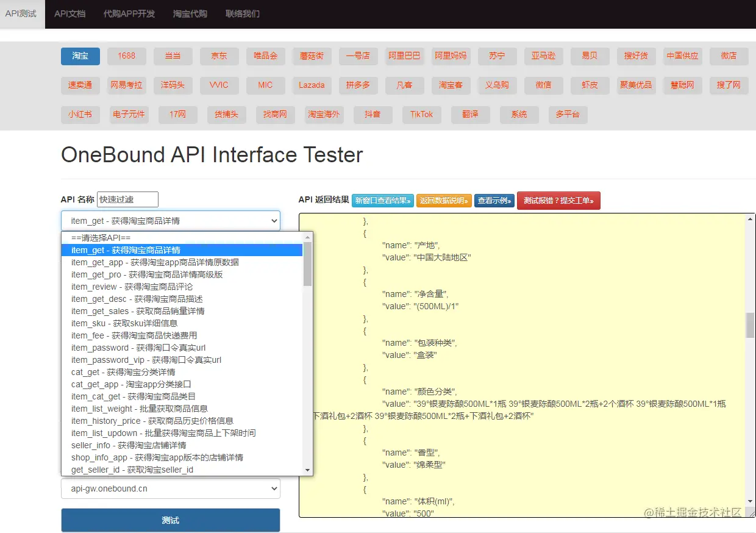Screen dimensions: 756x533
Task: Select the 搜了网 platform button
Action: 729,85
